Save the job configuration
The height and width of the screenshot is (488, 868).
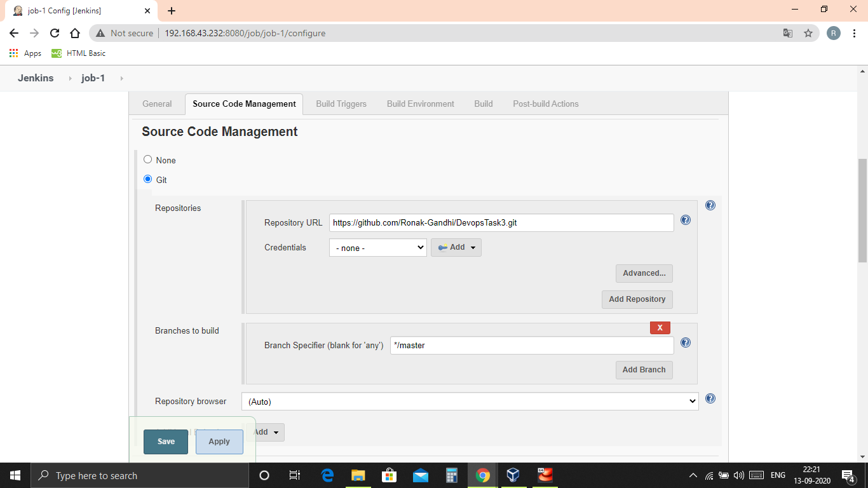pos(166,442)
